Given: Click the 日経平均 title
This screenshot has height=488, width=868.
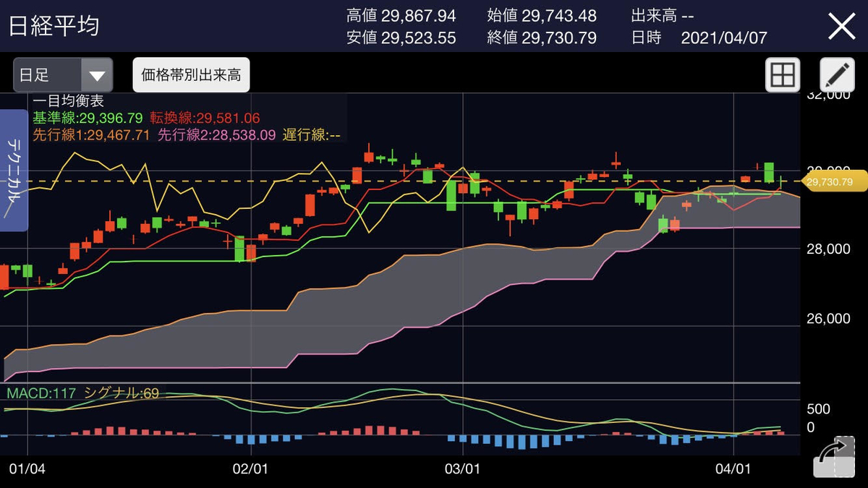Looking at the screenshot, I should (54, 27).
